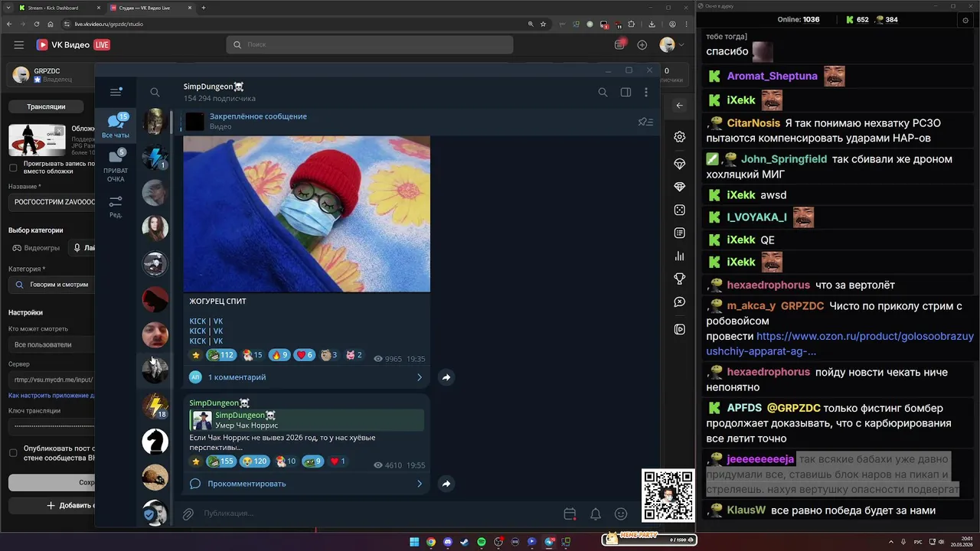
Task: Open Discord from the taskbar
Action: pyautogui.click(x=448, y=542)
